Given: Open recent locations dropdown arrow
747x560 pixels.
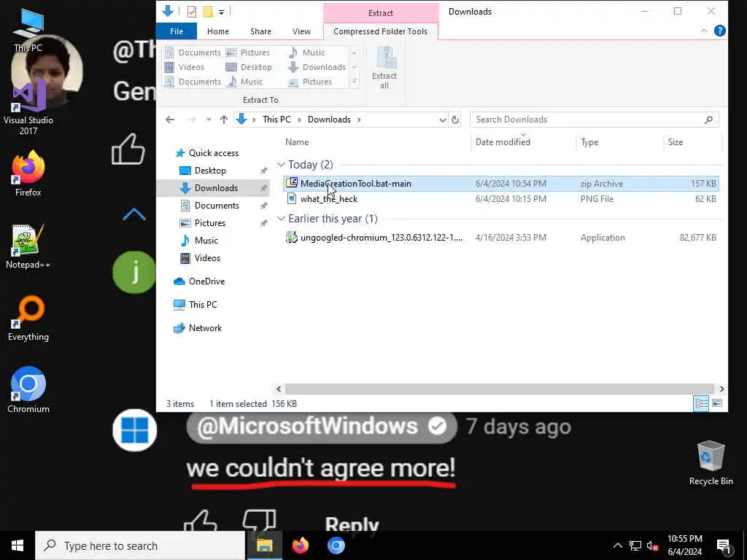Looking at the screenshot, I should 208,120.
